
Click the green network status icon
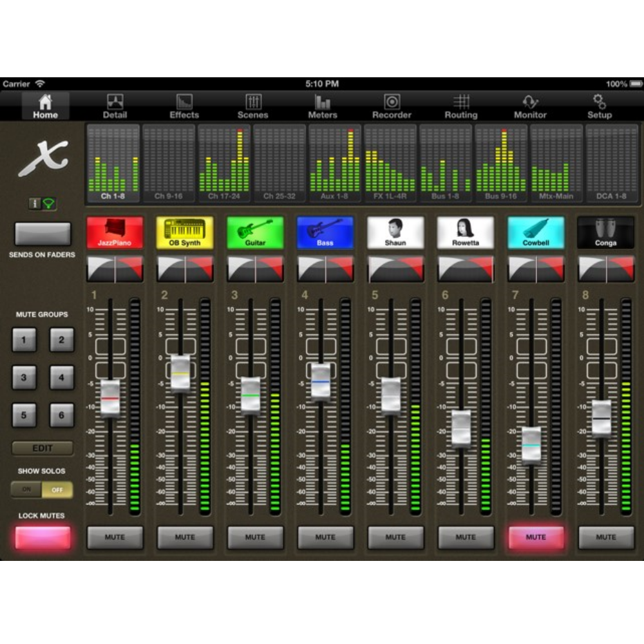tap(49, 204)
